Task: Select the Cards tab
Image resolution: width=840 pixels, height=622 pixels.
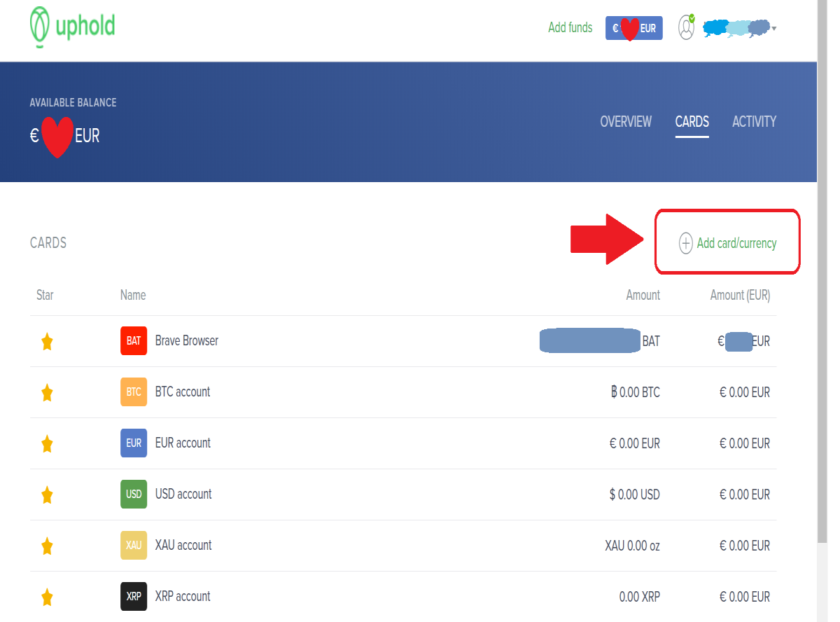Action: coord(692,122)
